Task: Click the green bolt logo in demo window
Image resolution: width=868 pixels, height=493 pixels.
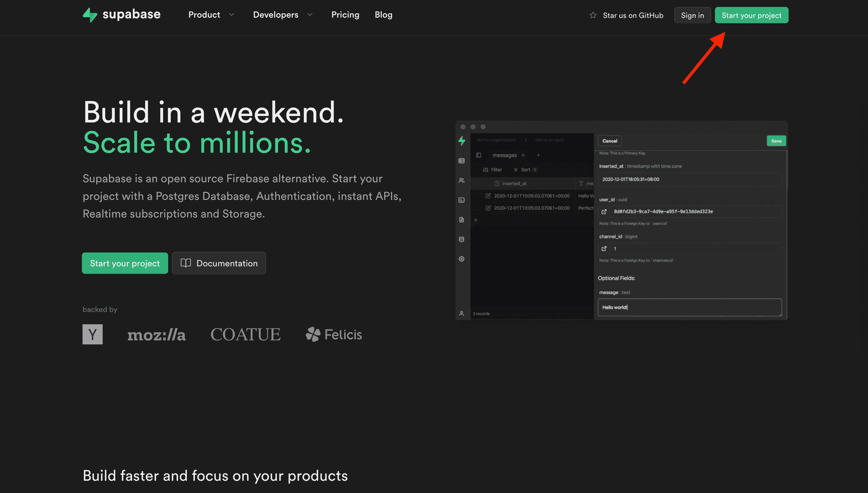Action: (x=462, y=140)
